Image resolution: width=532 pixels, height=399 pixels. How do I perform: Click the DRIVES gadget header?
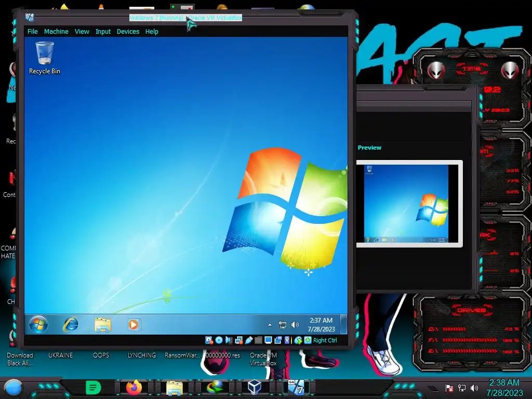click(471, 310)
